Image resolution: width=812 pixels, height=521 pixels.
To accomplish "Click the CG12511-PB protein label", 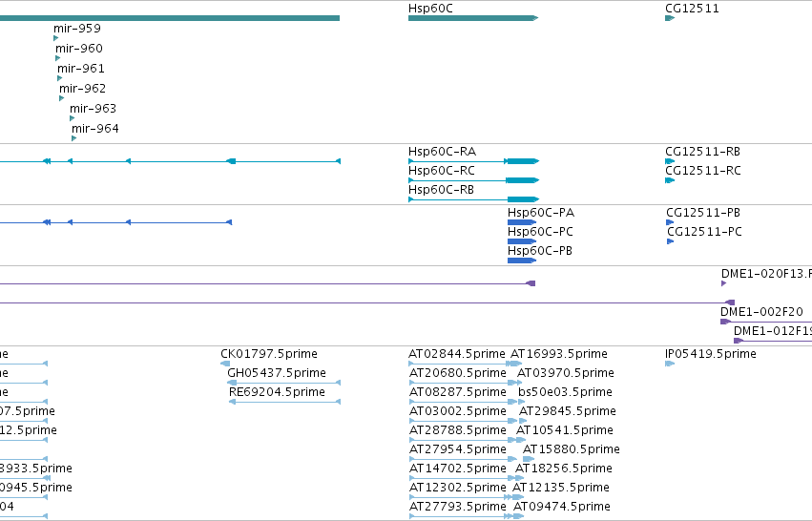I will (x=703, y=213).
